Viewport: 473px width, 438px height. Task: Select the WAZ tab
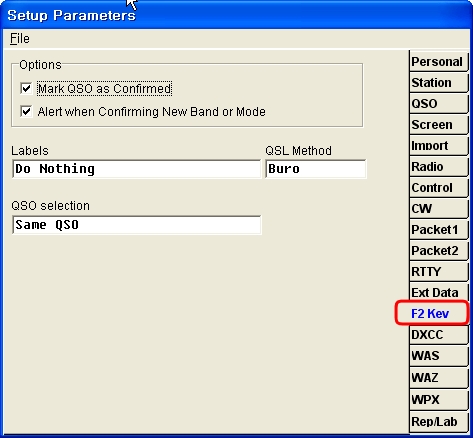click(439, 378)
